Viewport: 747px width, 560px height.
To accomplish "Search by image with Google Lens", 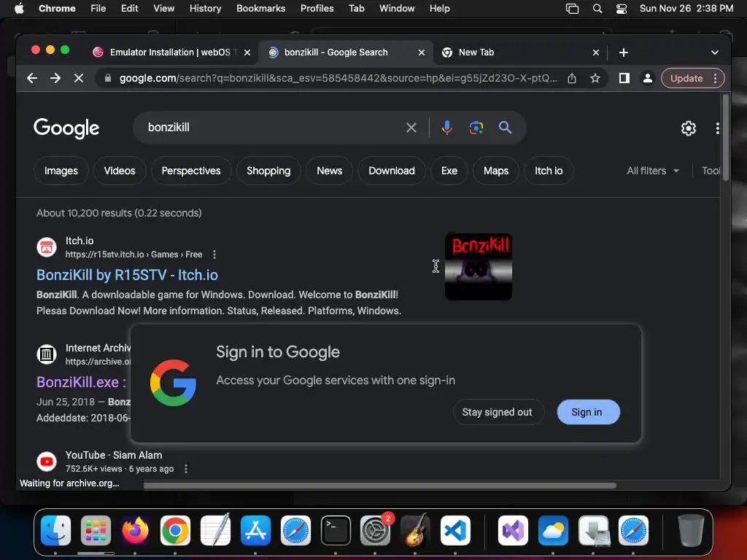I will (476, 128).
